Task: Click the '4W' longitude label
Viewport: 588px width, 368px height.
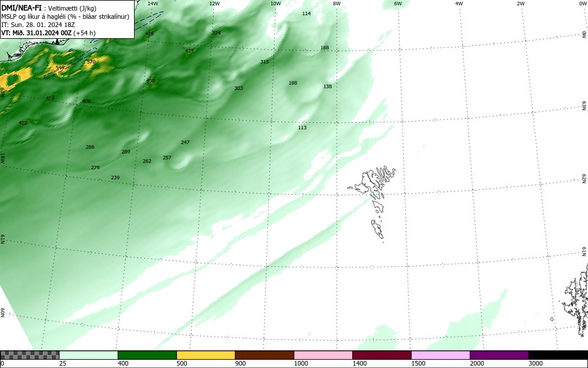Action: pyautogui.click(x=459, y=4)
